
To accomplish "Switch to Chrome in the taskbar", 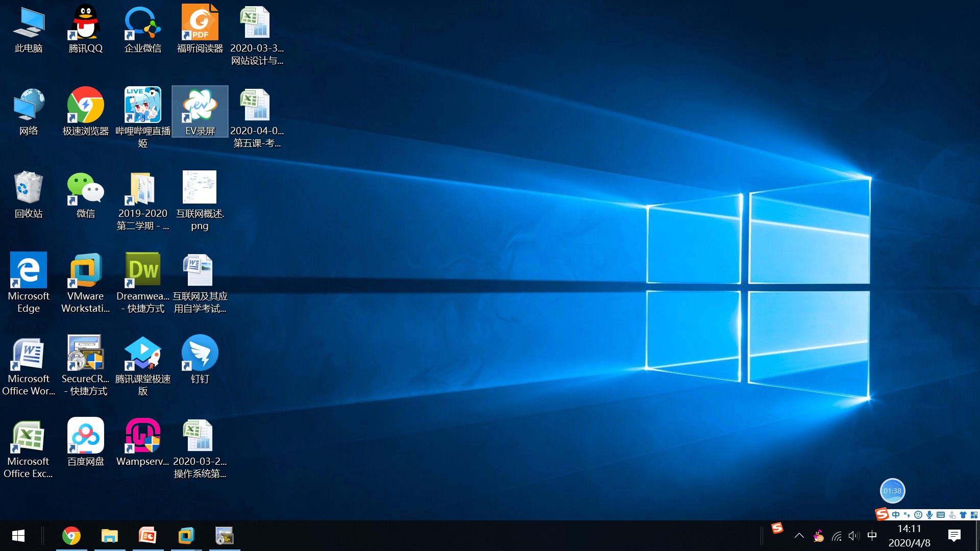I will (71, 536).
